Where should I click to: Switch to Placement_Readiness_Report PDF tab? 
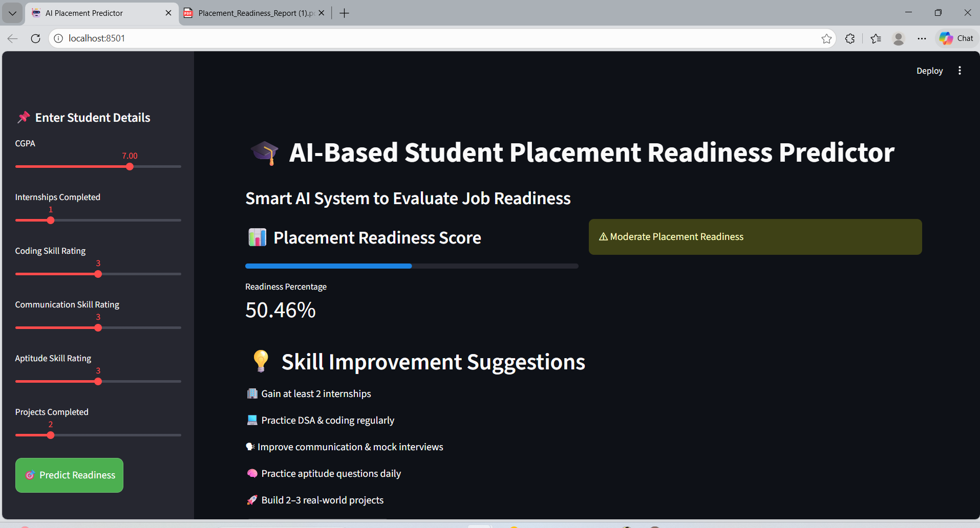click(x=254, y=13)
